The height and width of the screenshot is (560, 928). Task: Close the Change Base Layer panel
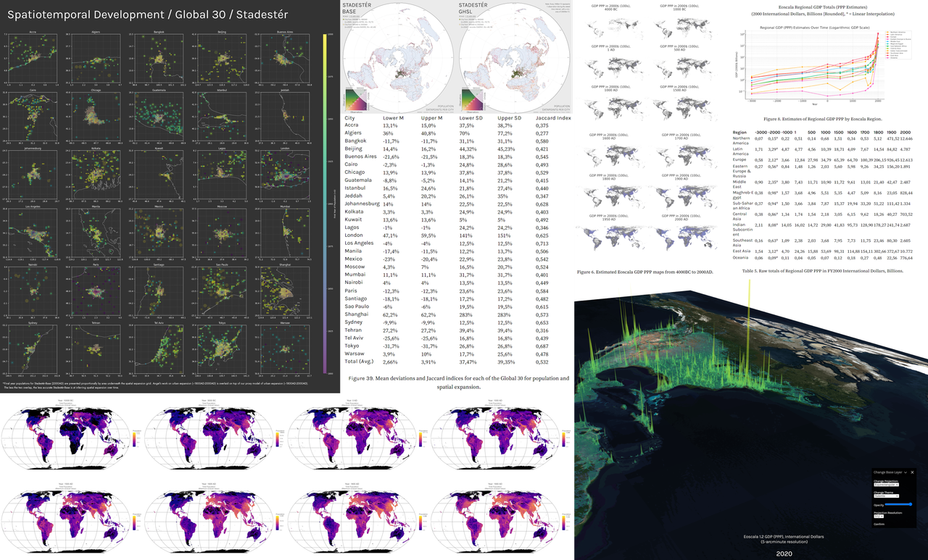[912, 472]
